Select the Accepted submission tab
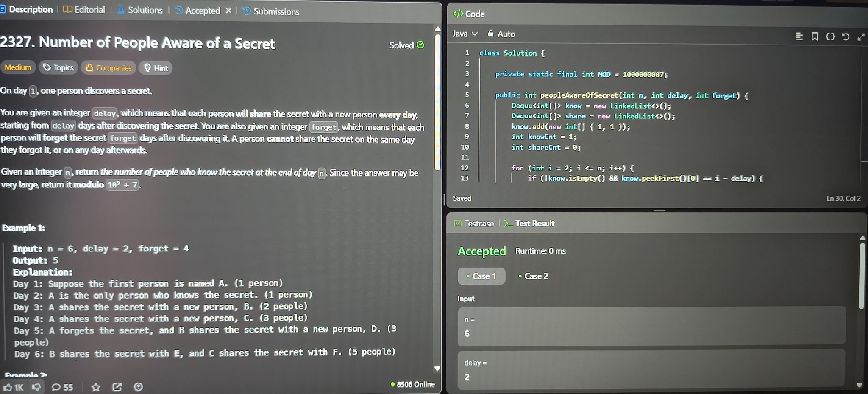 pyautogui.click(x=198, y=11)
